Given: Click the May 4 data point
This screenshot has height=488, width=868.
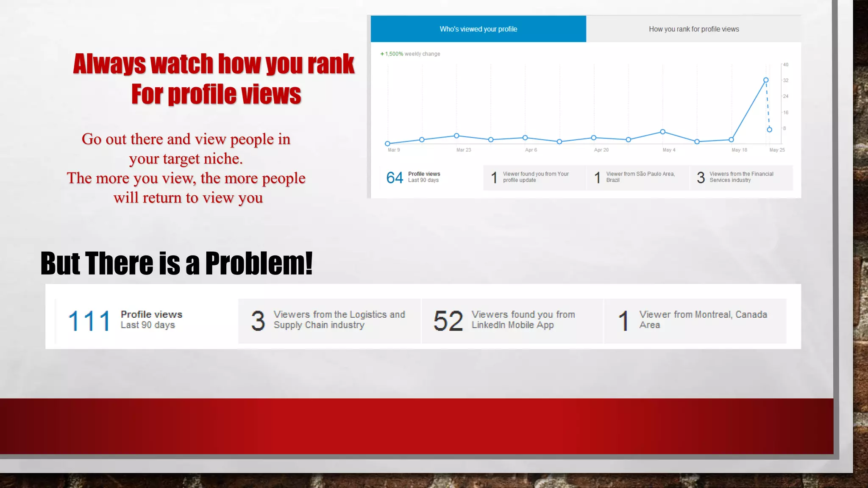Looking at the screenshot, I should [x=663, y=132].
